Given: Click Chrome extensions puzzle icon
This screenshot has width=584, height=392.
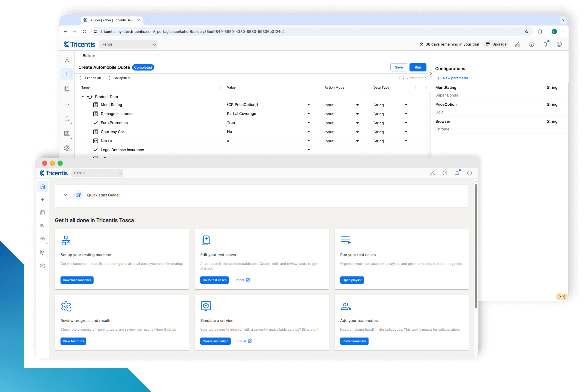Looking at the screenshot, I should [540, 32].
